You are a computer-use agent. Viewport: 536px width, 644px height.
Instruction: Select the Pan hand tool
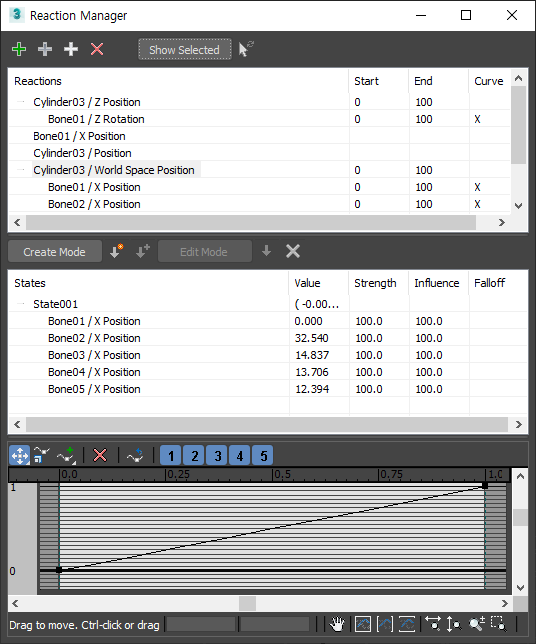point(337,624)
